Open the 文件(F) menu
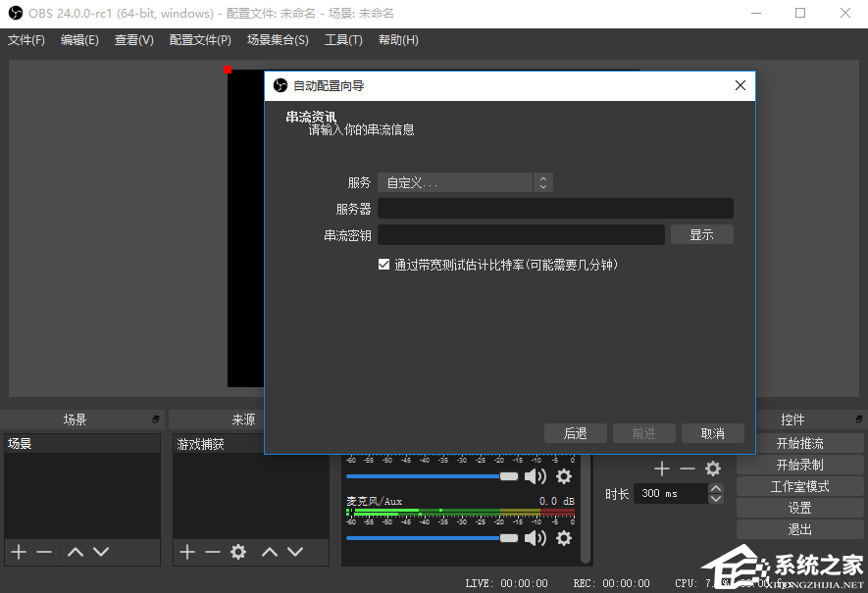Viewport: 868px width, 593px height. (26, 40)
